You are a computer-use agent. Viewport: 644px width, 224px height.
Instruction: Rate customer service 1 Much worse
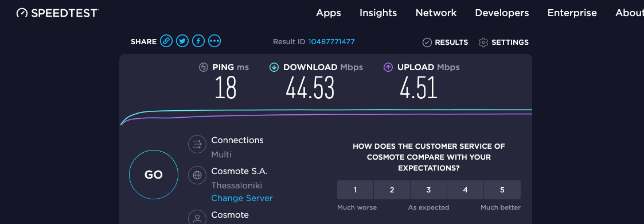point(356,190)
